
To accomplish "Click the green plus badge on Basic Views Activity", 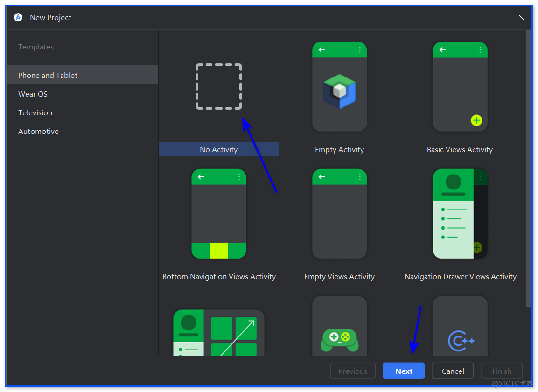I will (476, 120).
